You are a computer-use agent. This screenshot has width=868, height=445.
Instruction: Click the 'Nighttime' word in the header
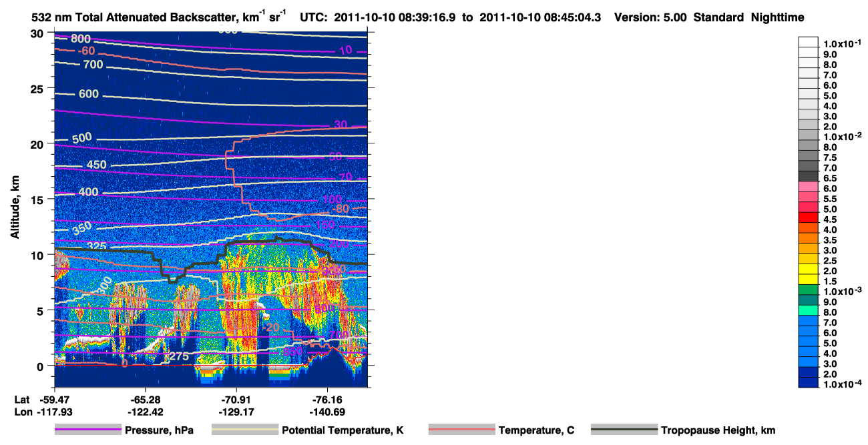[x=777, y=18]
